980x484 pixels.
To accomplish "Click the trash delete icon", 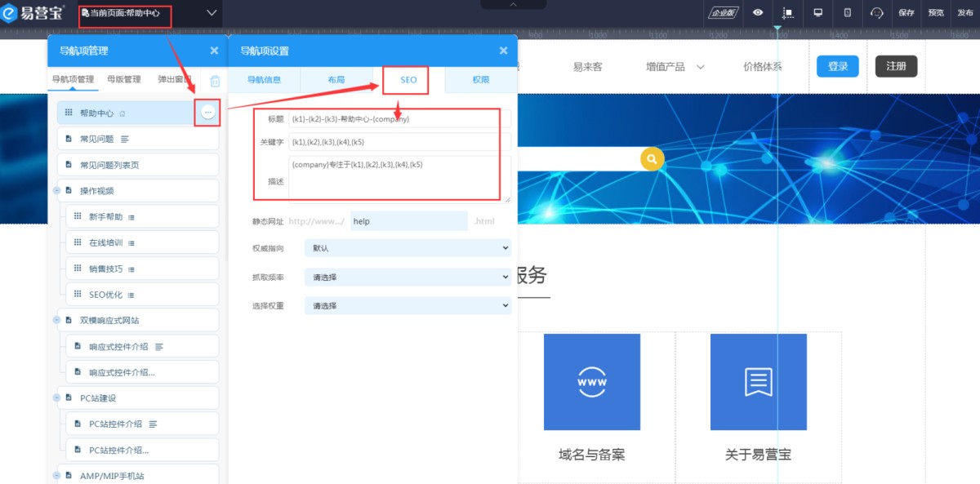I will pos(215,81).
